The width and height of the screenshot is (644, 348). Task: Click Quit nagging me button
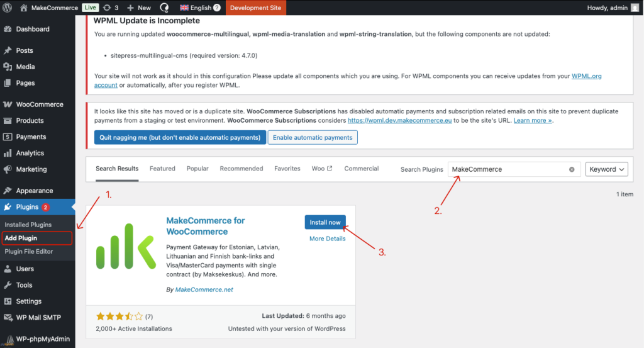[x=180, y=137]
